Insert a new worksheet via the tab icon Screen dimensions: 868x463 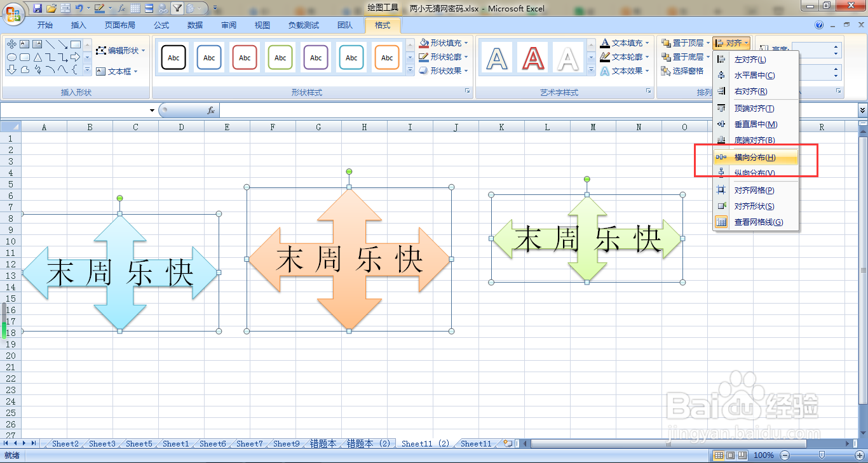pos(508,443)
